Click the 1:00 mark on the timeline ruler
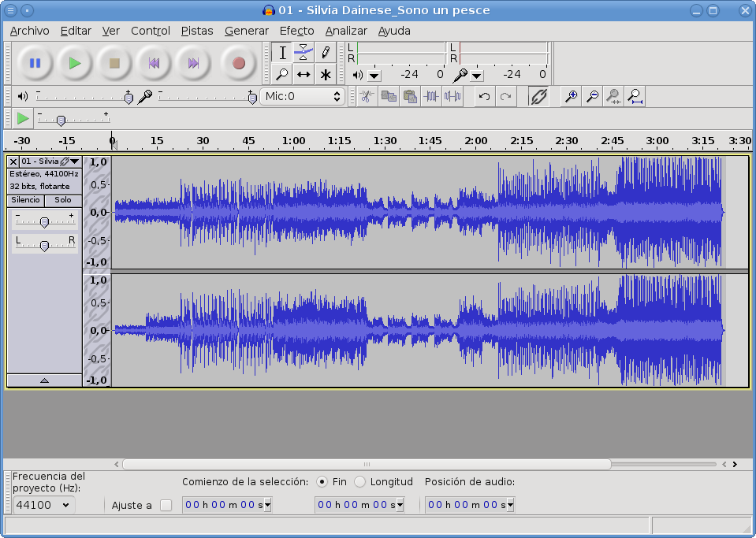This screenshot has width=756, height=538. point(293,141)
